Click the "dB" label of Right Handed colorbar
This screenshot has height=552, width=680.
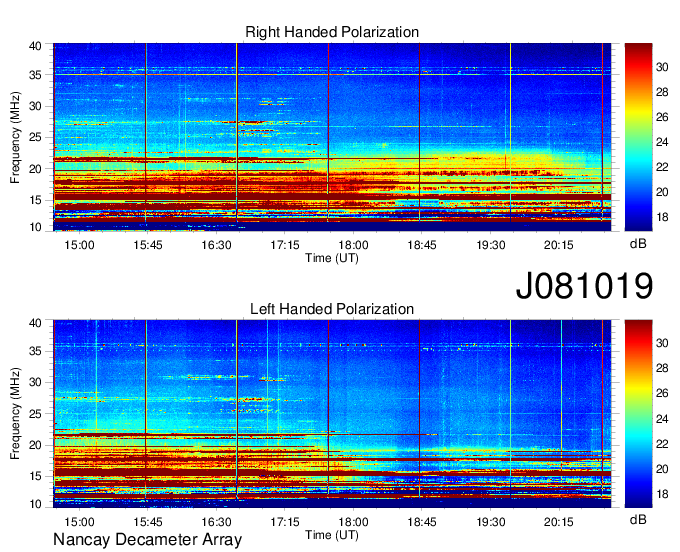(x=638, y=244)
